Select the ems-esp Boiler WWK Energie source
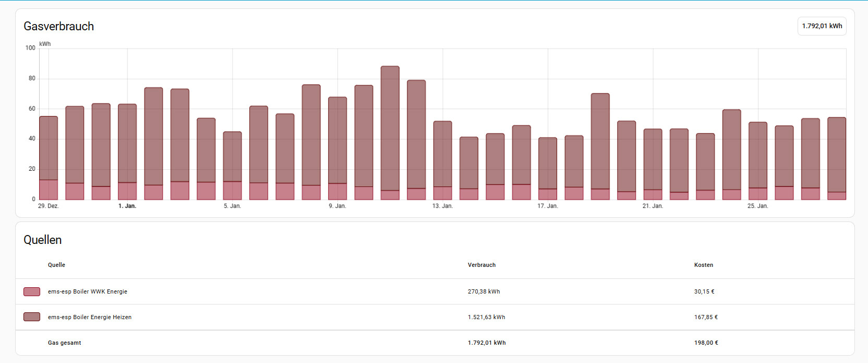The width and height of the screenshot is (868, 363). (88, 291)
